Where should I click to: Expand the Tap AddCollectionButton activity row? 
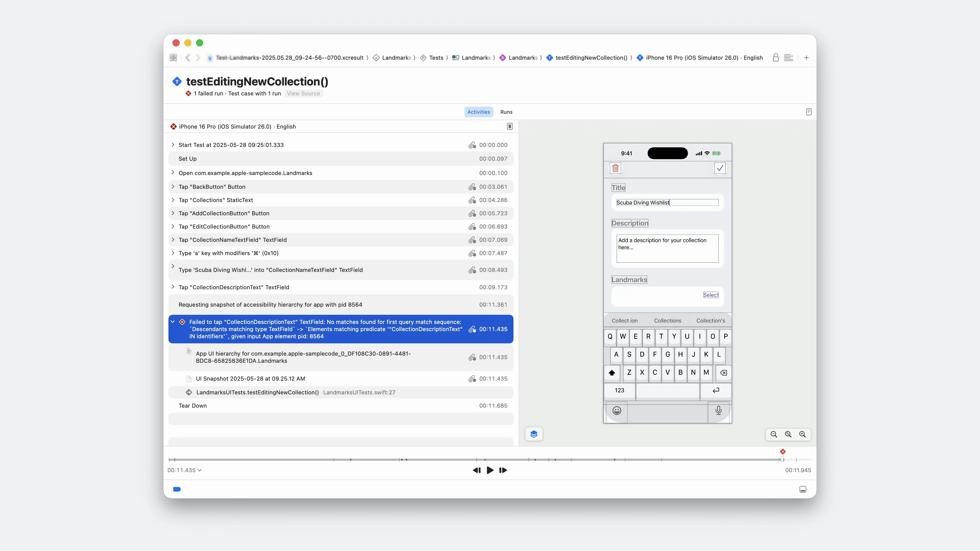coord(173,213)
